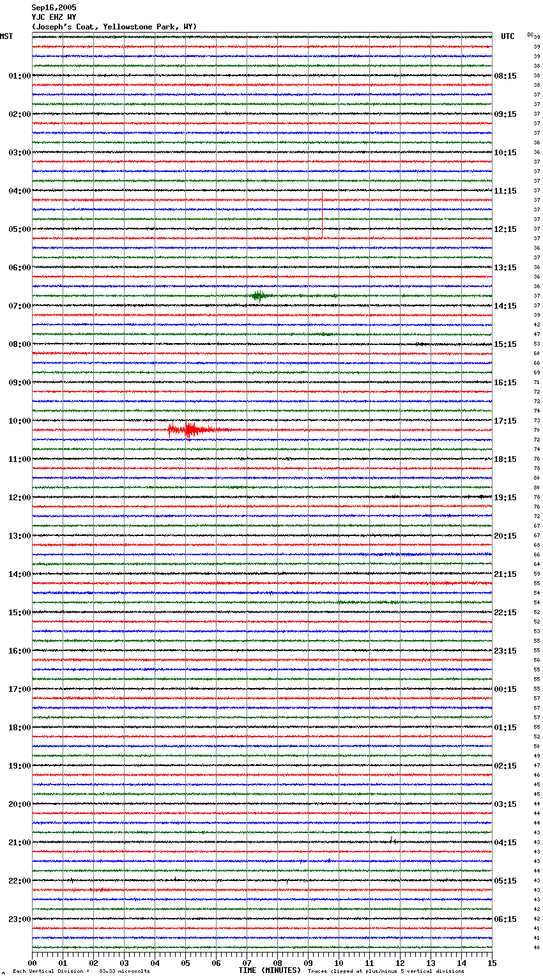
Task: Select the 18:00 MST row label
Action: coord(20,728)
